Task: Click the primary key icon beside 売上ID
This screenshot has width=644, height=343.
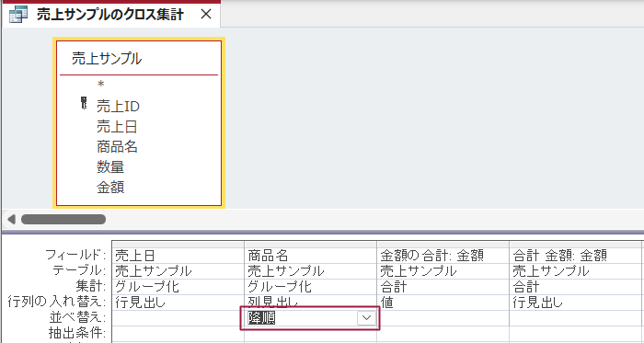Action: [x=84, y=103]
